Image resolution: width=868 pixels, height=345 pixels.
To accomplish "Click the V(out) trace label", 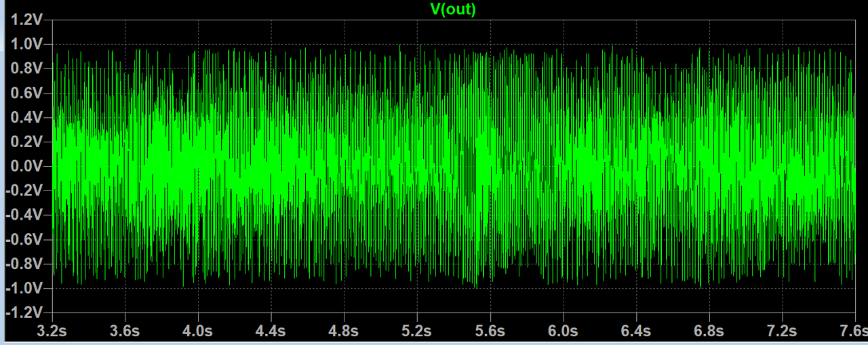I will tap(453, 9).
